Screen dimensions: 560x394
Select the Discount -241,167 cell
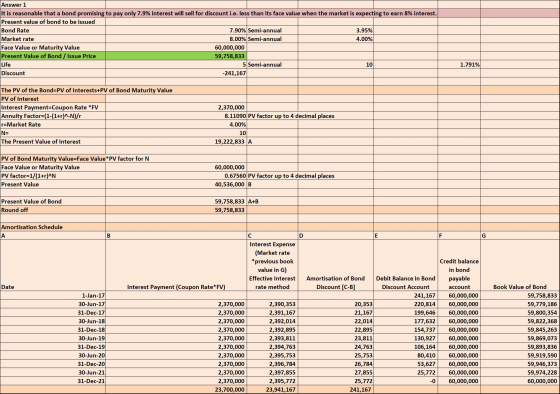[x=176, y=73]
